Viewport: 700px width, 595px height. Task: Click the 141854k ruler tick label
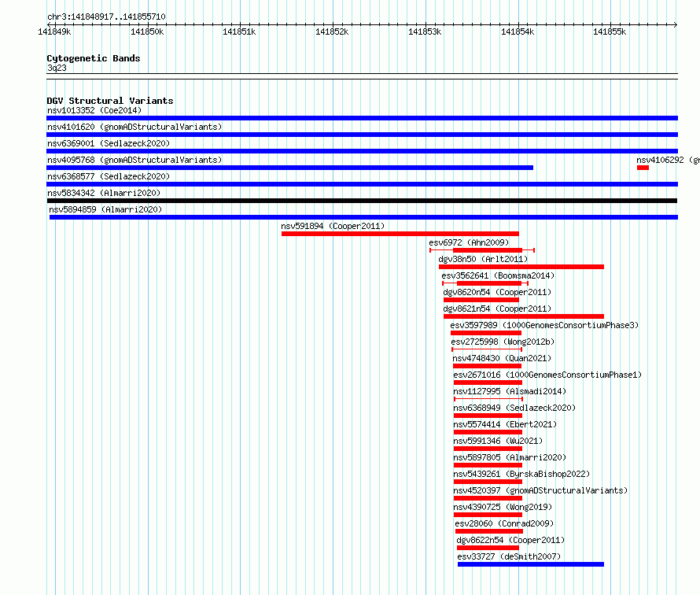coord(518,31)
